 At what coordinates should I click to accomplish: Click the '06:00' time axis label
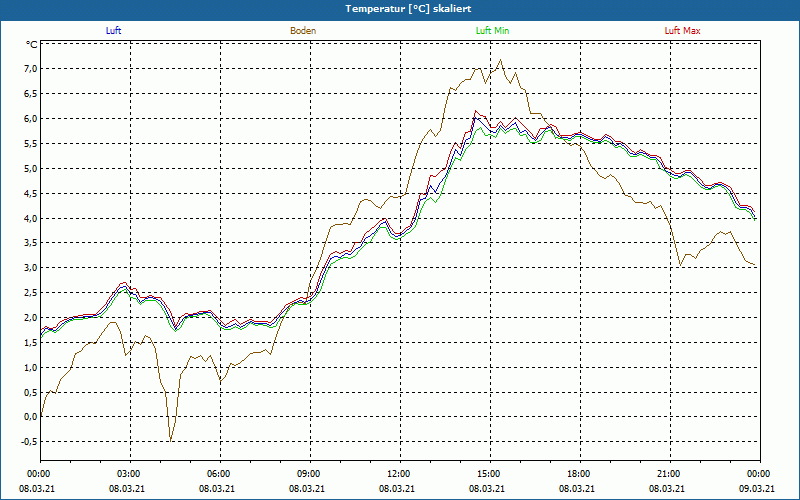point(220,474)
